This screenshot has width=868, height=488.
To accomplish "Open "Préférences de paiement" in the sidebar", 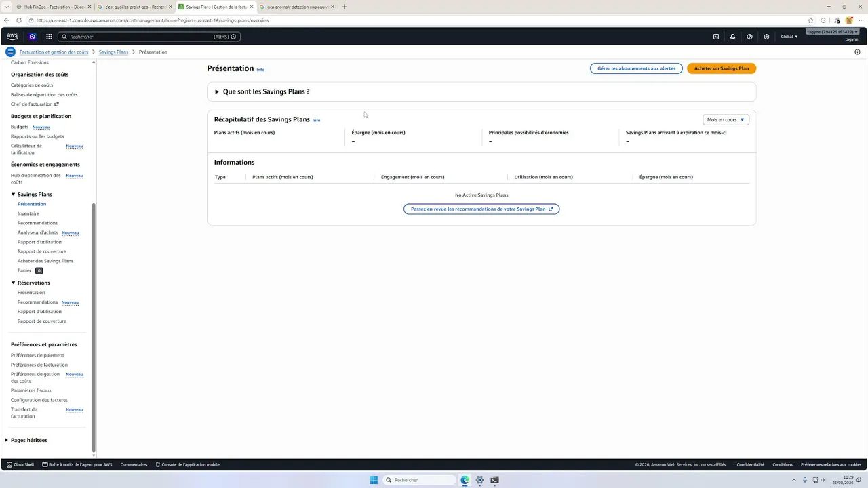I will (37, 355).
